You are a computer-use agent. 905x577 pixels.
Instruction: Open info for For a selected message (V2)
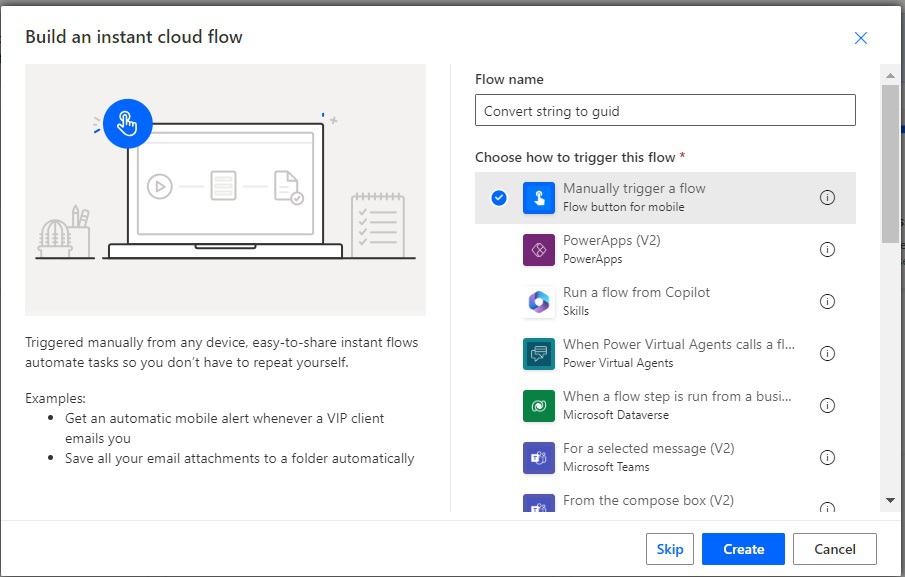click(x=827, y=458)
